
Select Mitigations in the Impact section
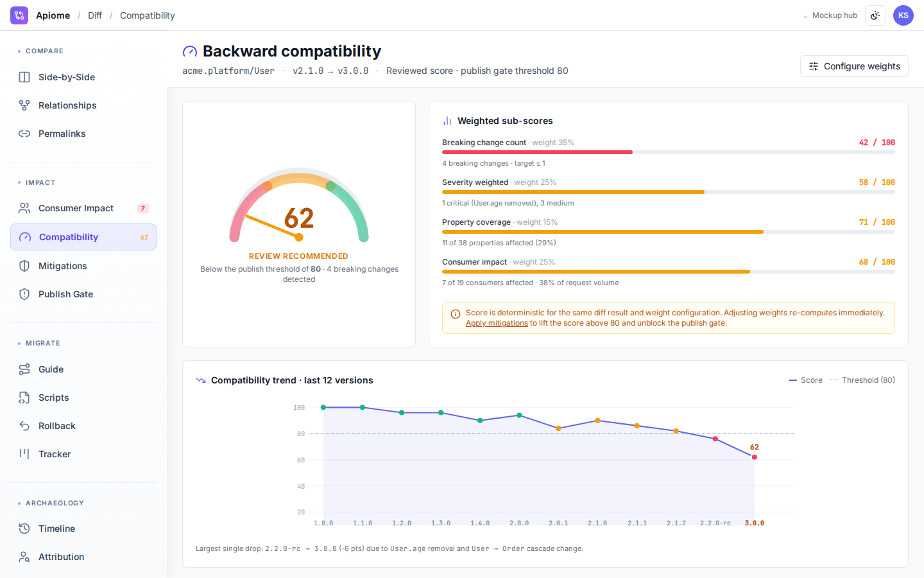[83, 266]
